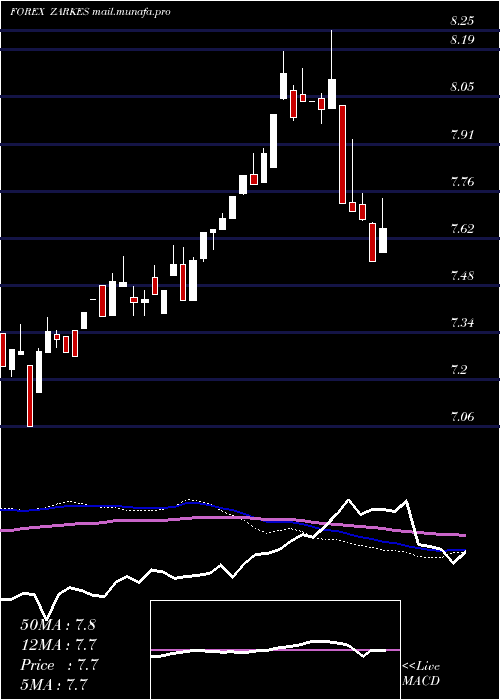Click the long red candlestick dropping to 7.06
The image size is (500, 700).
coord(30,396)
